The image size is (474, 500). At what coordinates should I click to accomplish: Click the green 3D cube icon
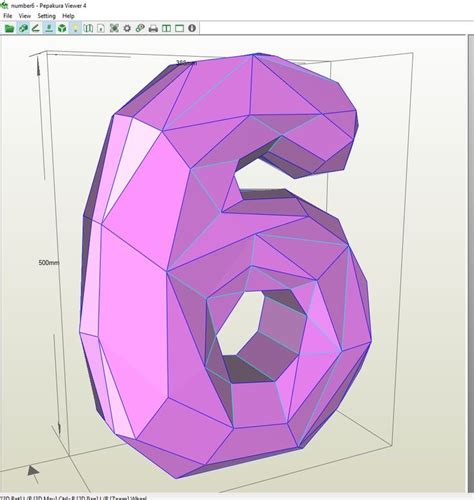62,28
